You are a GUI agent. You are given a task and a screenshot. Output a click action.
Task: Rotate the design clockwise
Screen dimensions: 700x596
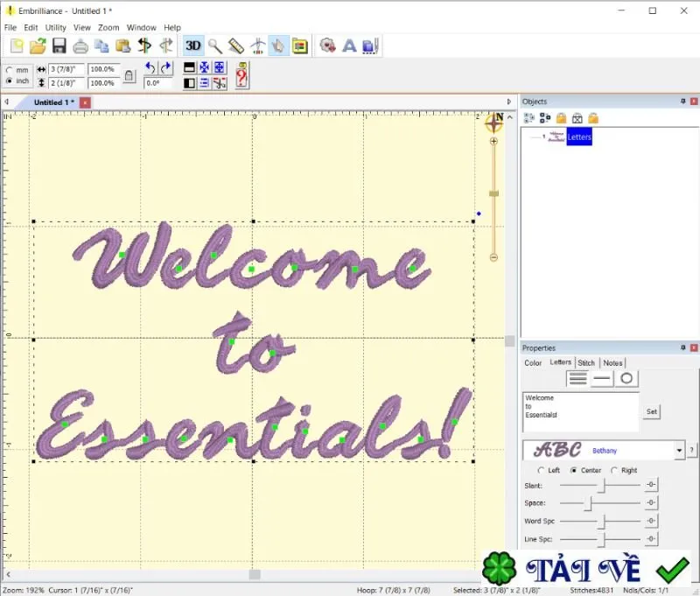pos(165,68)
